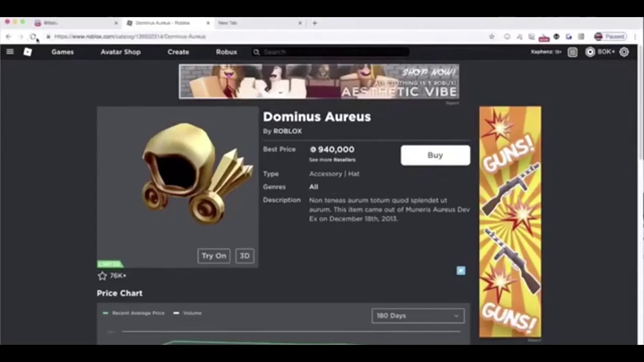Click the round black extension icon
Screen dimensions: 644x362
[x=556, y=37]
